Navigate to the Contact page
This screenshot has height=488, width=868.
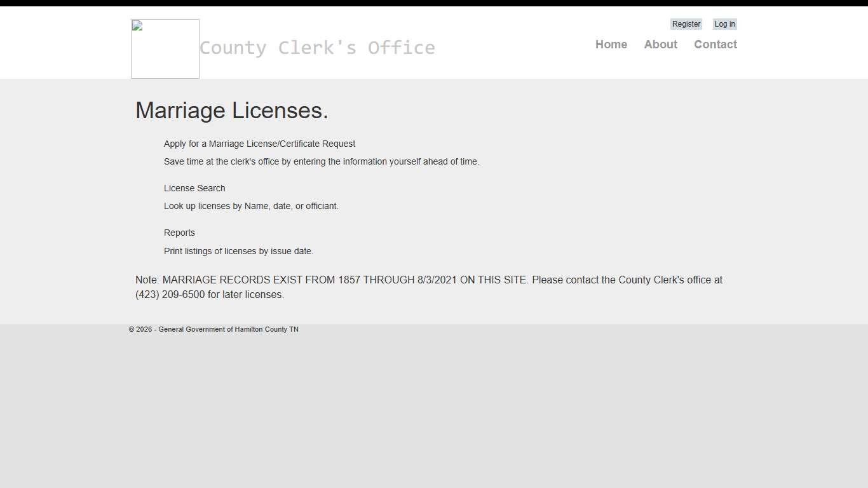pyautogui.click(x=715, y=44)
